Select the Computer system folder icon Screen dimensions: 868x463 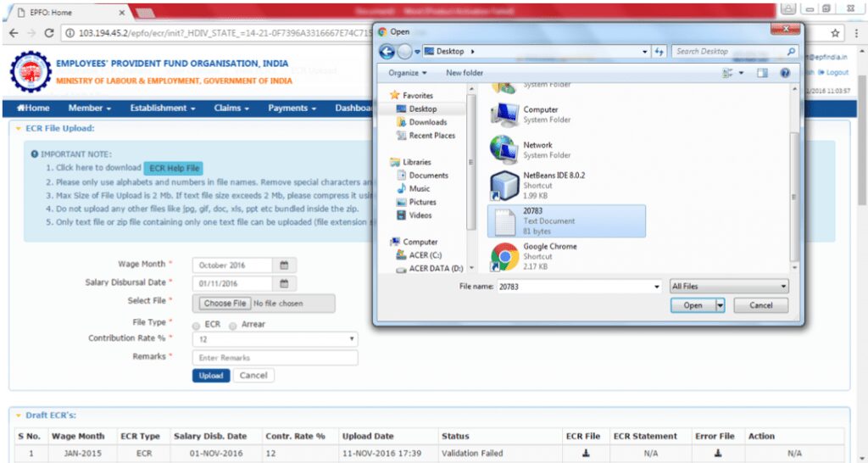pos(504,114)
